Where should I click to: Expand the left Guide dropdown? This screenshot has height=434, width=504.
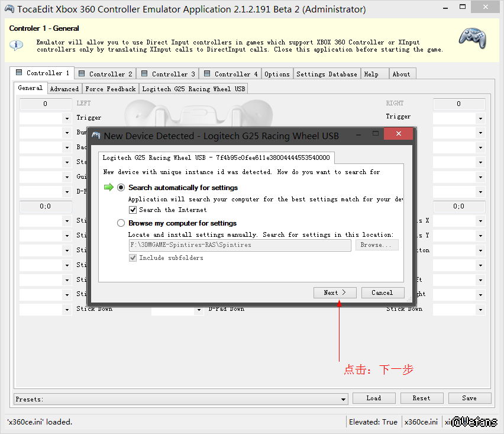click(x=67, y=177)
